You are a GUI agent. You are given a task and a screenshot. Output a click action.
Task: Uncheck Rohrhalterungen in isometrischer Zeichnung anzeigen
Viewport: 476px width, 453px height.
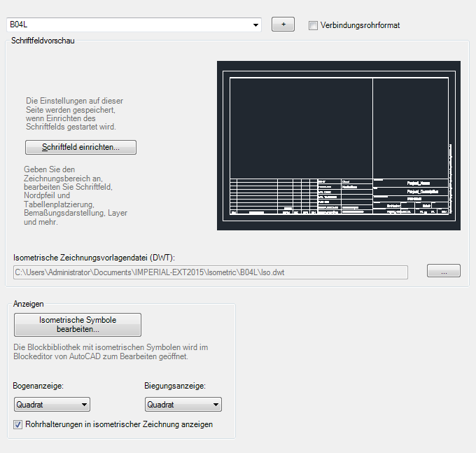coord(18,424)
